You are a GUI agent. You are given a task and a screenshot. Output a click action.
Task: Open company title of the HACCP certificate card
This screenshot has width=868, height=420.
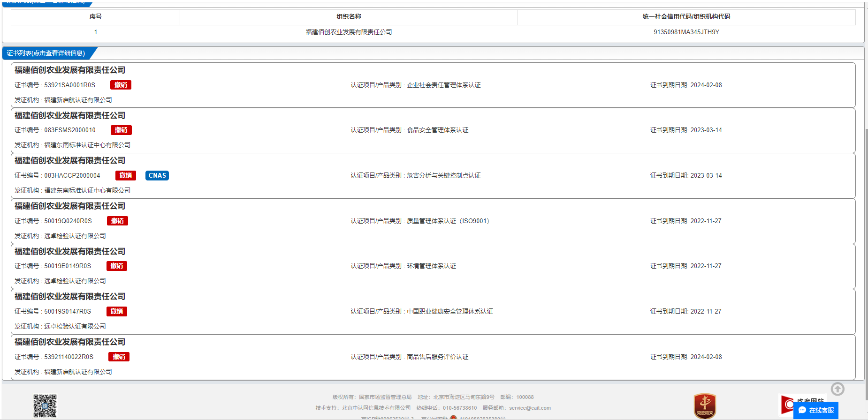pos(70,160)
